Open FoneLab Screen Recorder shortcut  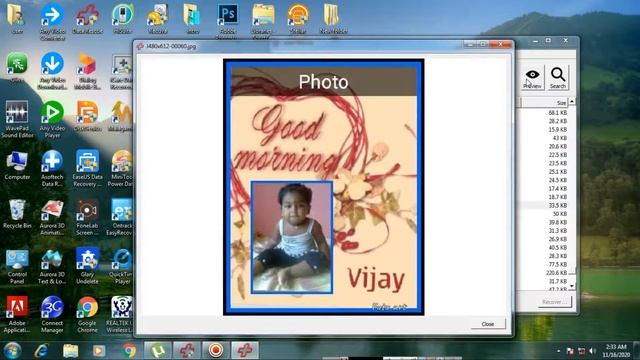coord(87,217)
